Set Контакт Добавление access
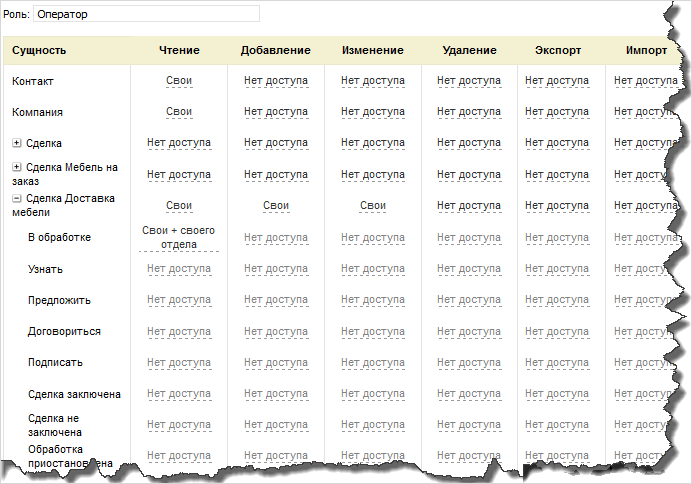This screenshot has width=692, height=484. (x=276, y=81)
